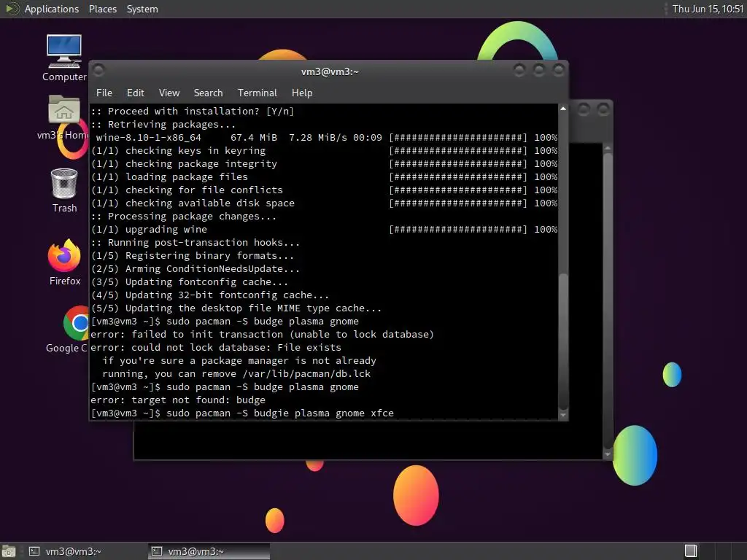Click '(2/5) Arming ConditionNeedsUpdate...' line

click(196, 268)
